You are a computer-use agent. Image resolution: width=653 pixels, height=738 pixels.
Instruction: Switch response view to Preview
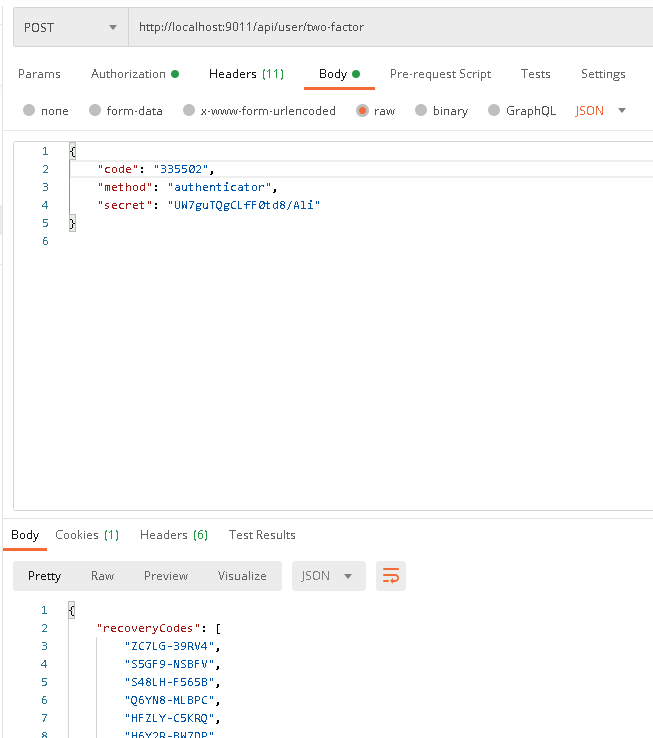tap(166, 576)
